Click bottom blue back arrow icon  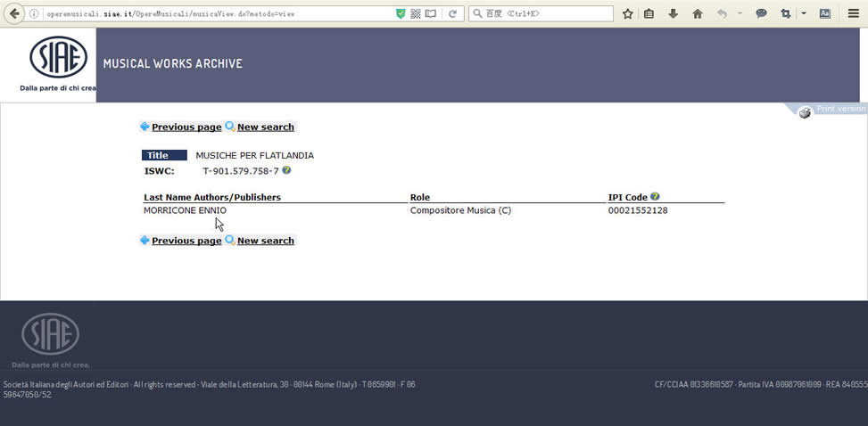pyautogui.click(x=145, y=240)
